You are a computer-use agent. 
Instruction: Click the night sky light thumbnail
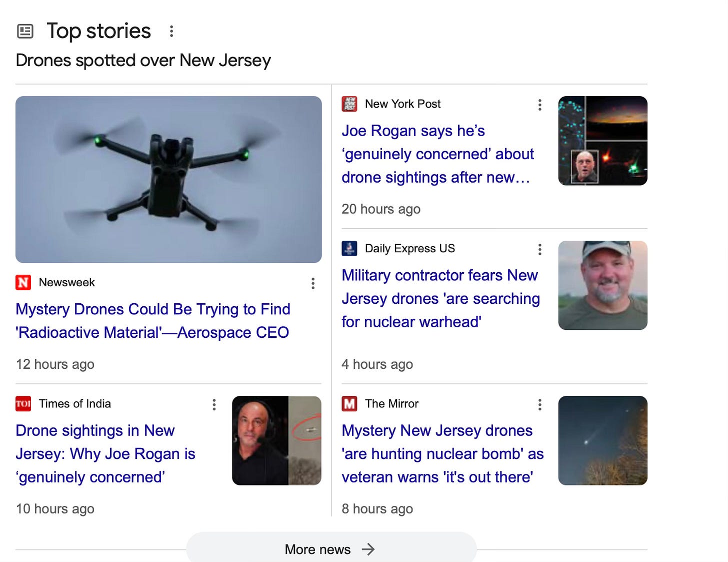(x=602, y=440)
